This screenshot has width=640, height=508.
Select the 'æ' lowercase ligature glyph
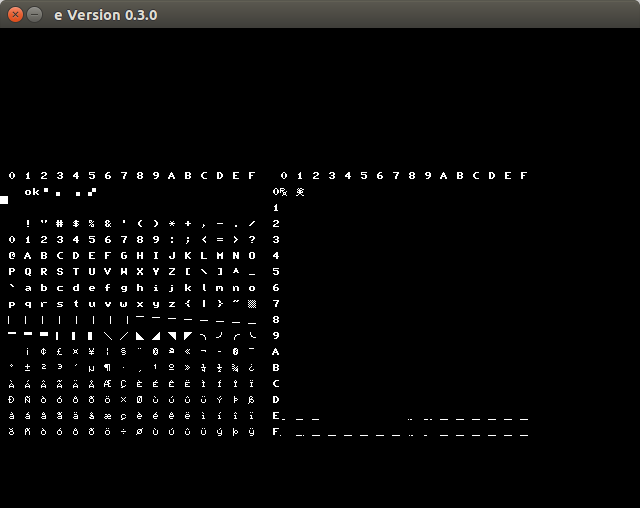click(108, 417)
